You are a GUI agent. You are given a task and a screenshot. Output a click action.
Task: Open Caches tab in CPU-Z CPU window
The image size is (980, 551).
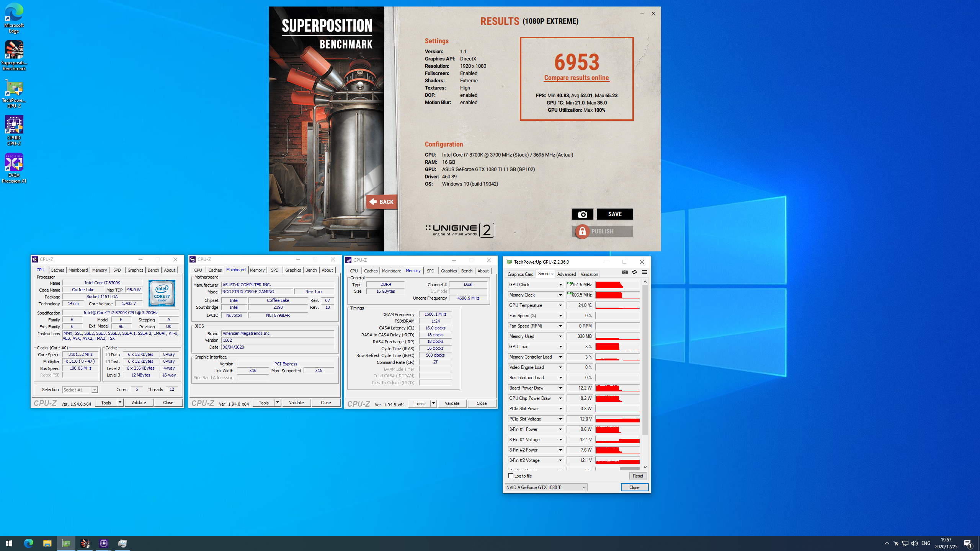tap(57, 270)
